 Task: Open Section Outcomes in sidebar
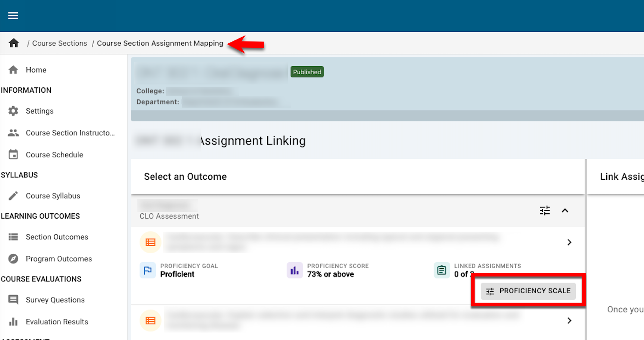[57, 237]
